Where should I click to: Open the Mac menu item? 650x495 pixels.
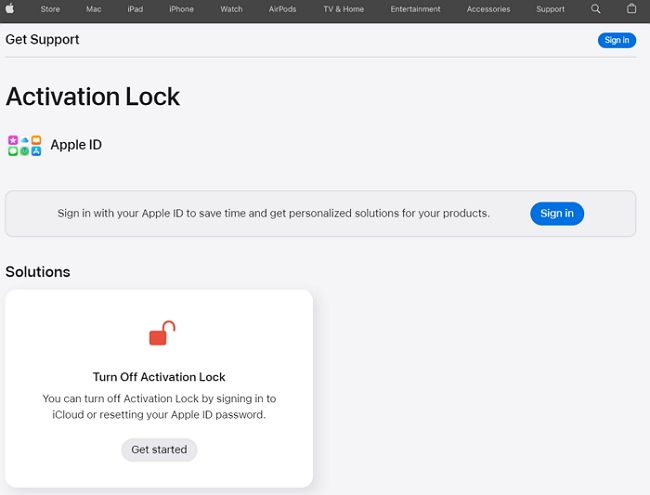(93, 9)
